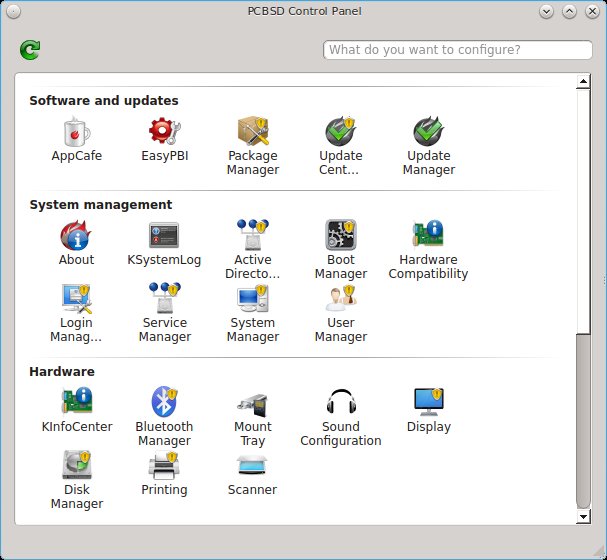Open the Scanner icon

[252, 474]
